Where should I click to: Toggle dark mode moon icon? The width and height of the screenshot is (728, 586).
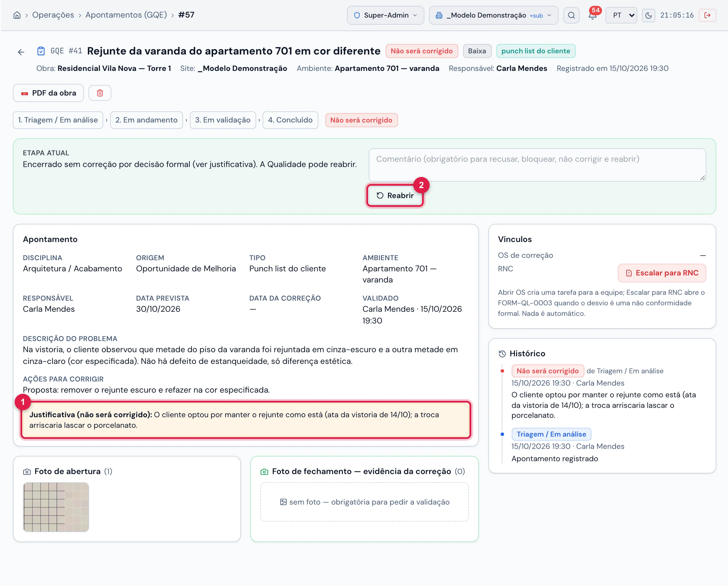point(648,15)
